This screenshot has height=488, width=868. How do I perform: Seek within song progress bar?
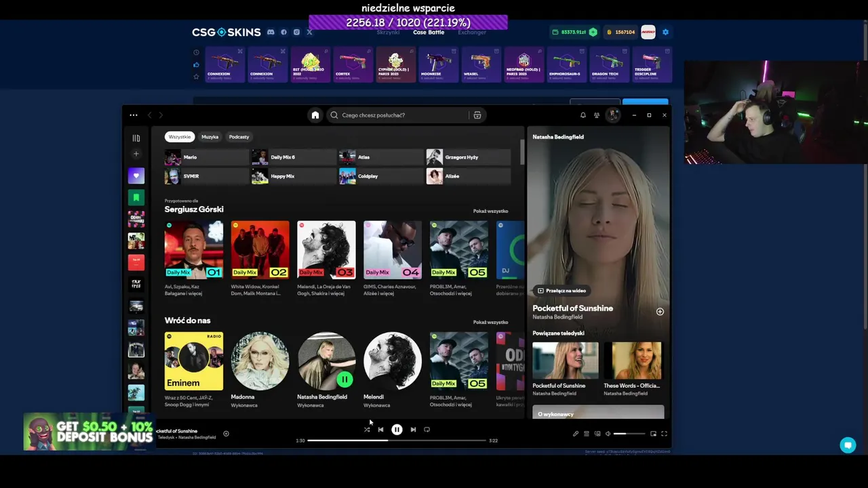(x=397, y=441)
